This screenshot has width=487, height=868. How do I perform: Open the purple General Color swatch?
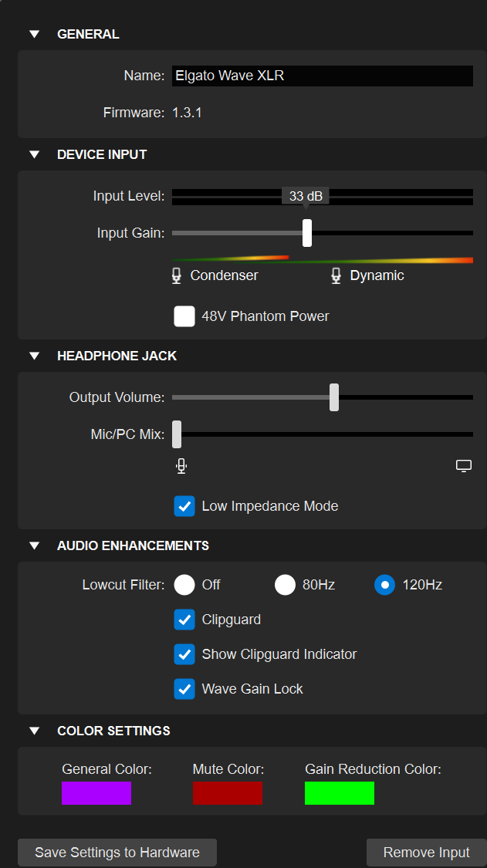(96, 792)
